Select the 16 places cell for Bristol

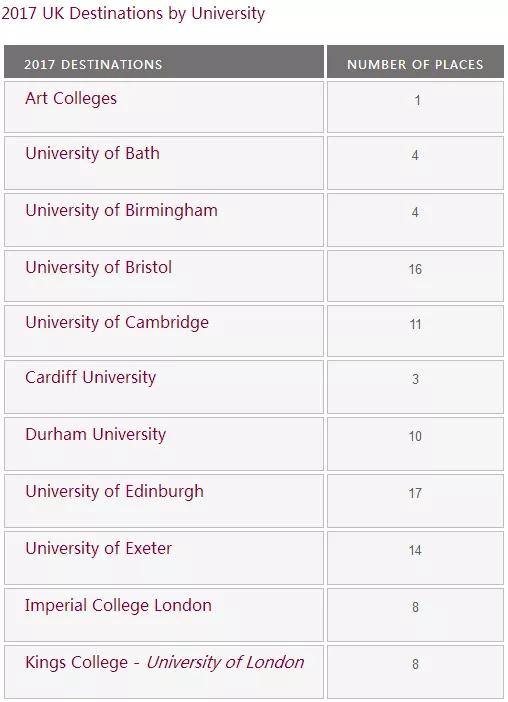point(415,276)
